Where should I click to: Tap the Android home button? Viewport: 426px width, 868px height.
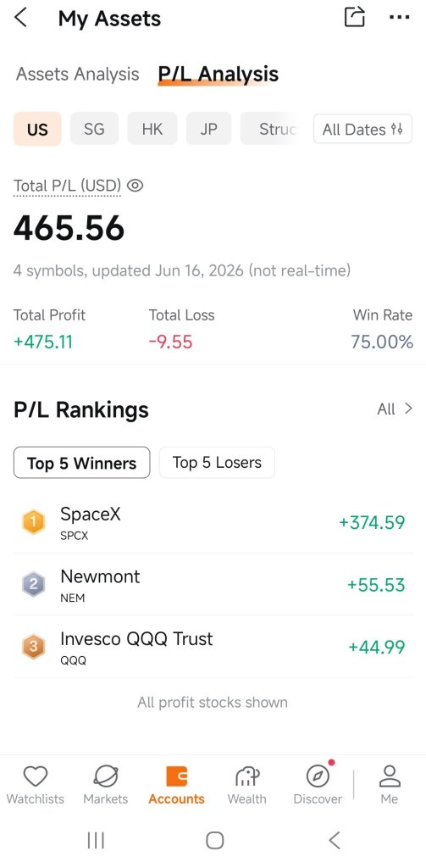[x=214, y=840]
